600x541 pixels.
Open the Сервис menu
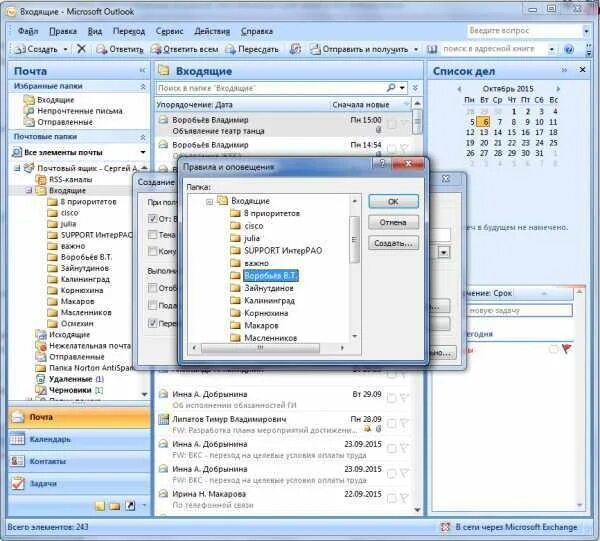point(170,31)
